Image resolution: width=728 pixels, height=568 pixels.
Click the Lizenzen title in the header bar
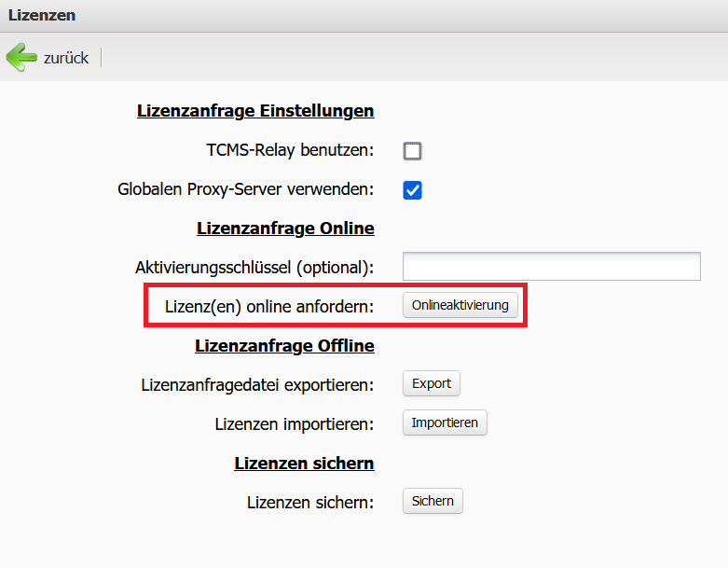(42, 16)
